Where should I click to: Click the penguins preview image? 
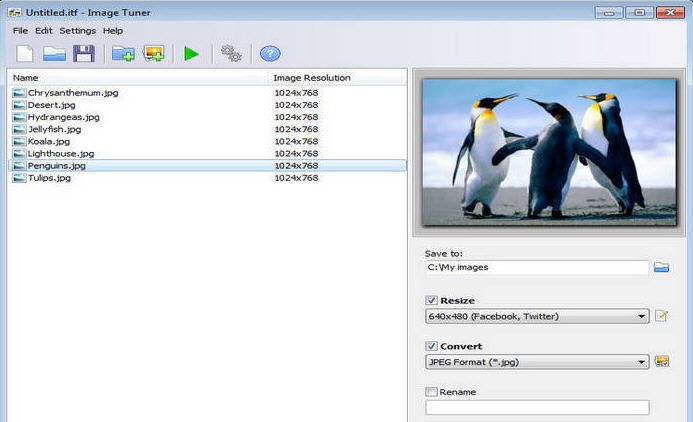pos(549,152)
